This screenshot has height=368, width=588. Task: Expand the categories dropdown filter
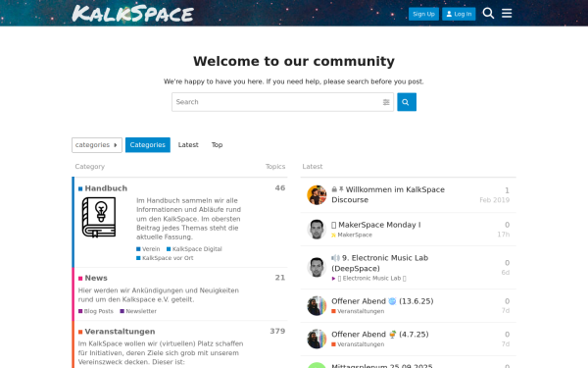(97, 145)
